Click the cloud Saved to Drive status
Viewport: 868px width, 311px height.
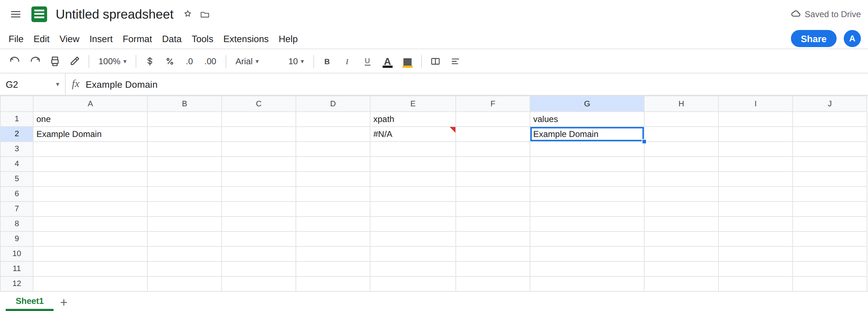[826, 14]
